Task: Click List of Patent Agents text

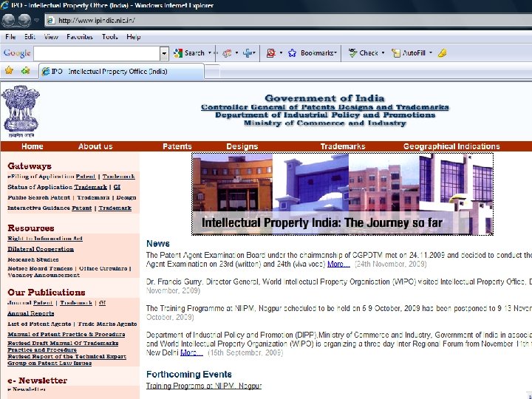Action: (x=39, y=324)
